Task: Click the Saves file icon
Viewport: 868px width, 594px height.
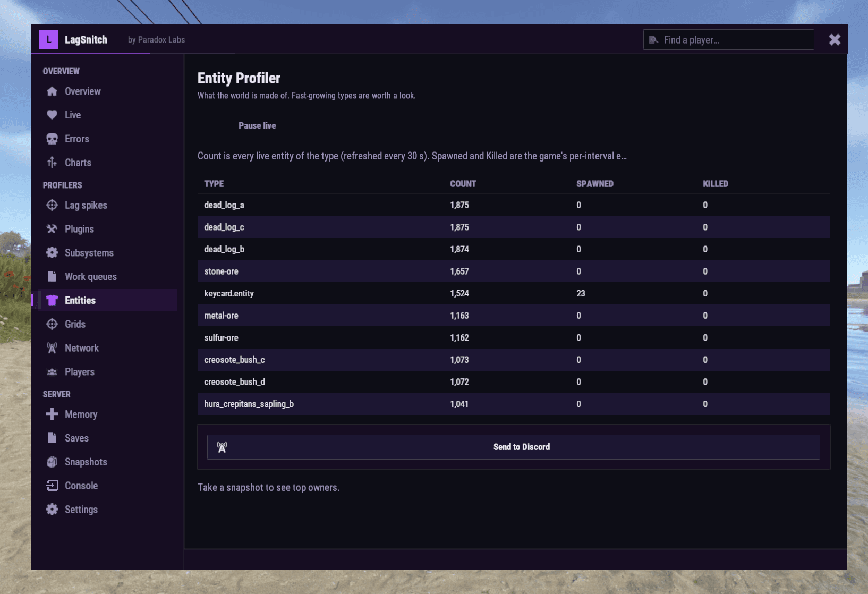Action: click(x=52, y=438)
